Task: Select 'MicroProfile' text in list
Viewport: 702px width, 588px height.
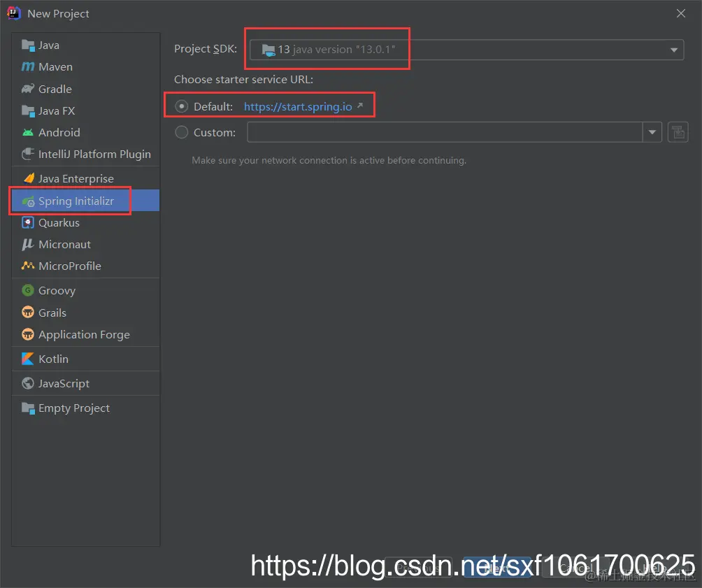Action: point(70,266)
